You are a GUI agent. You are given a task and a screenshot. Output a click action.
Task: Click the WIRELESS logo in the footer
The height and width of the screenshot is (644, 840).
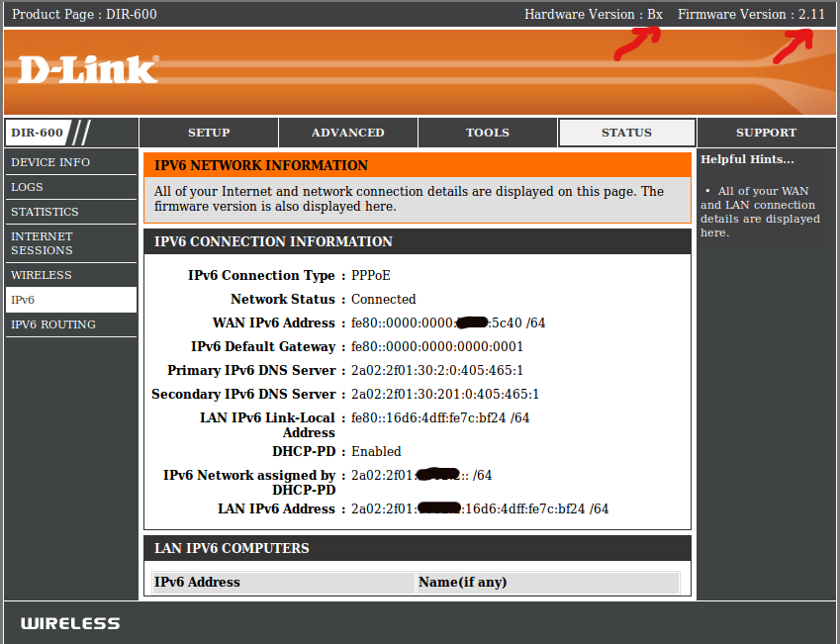[x=70, y=623]
